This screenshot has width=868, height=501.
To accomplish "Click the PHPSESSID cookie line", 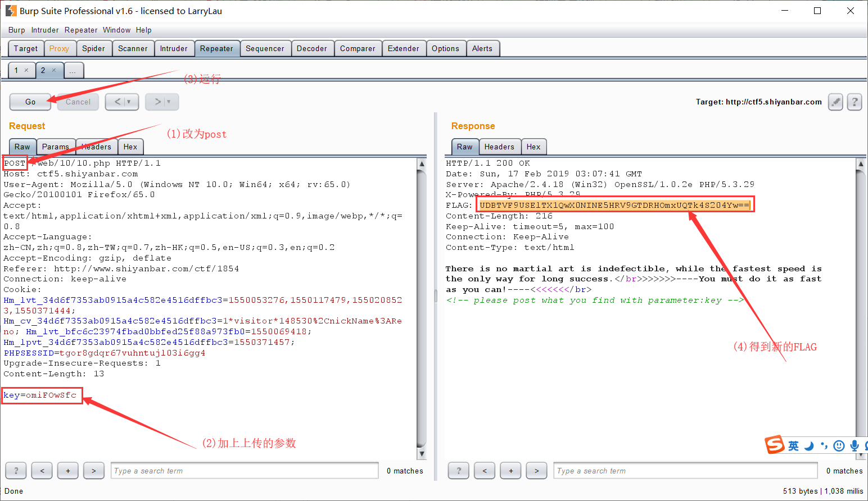I will (105, 353).
